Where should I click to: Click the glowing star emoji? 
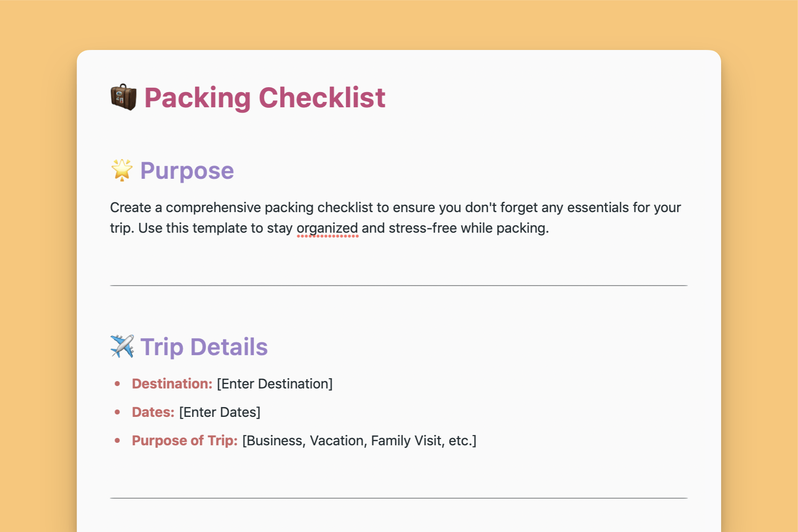tap(121, 170)
